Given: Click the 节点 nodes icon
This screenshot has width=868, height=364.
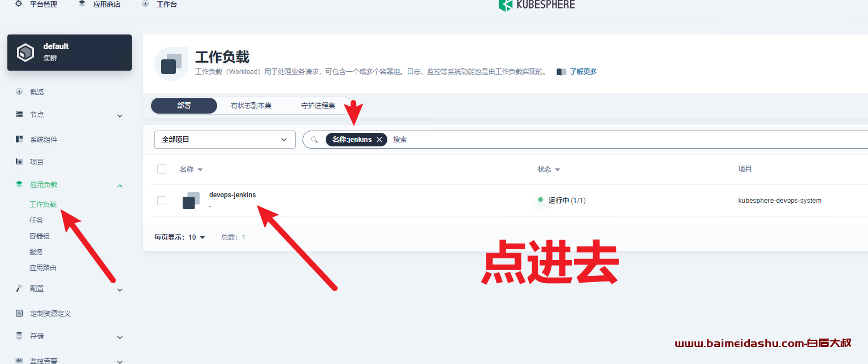Looking at the screenshot, I should click(x=19, y=114).
